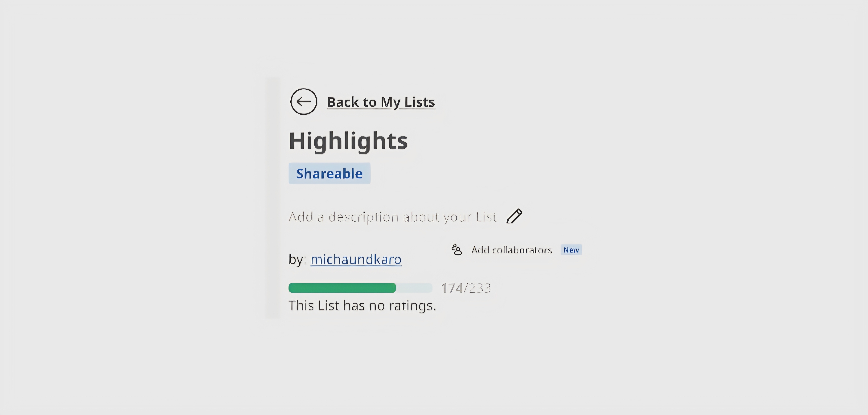The image size is (868, 415).
Task: Open the michaundkaro profile link
Action: pos(356,259)
